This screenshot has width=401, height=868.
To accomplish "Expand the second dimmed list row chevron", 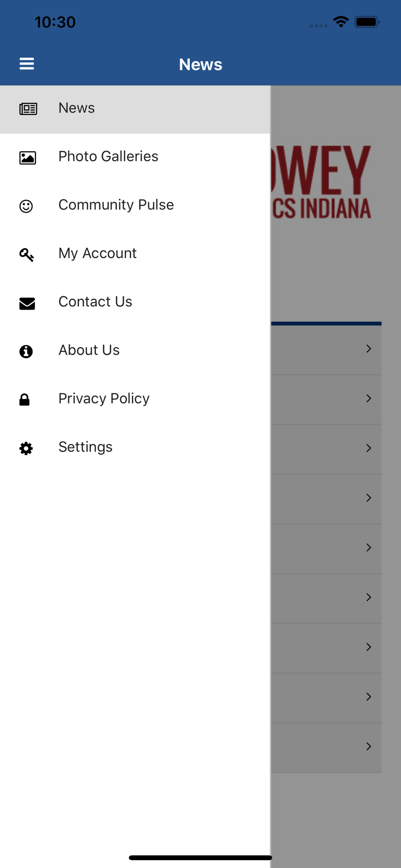I will pyautogui.click(x=368, y=398).
